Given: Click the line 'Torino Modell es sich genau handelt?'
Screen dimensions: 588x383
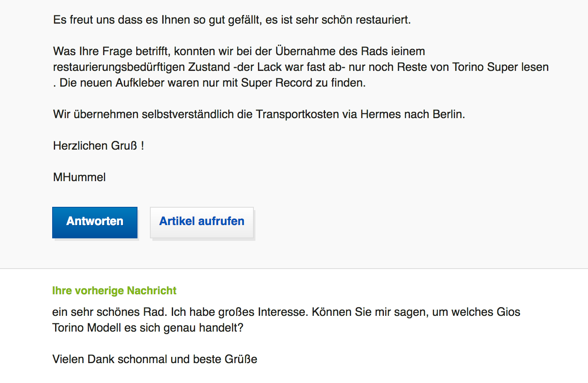Looking at the screenshot, I should 148,328.
